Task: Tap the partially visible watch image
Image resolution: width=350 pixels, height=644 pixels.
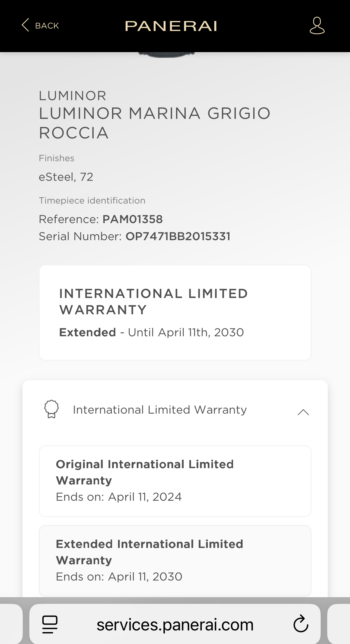Action: pyautogui.click(x=166, y=54)
